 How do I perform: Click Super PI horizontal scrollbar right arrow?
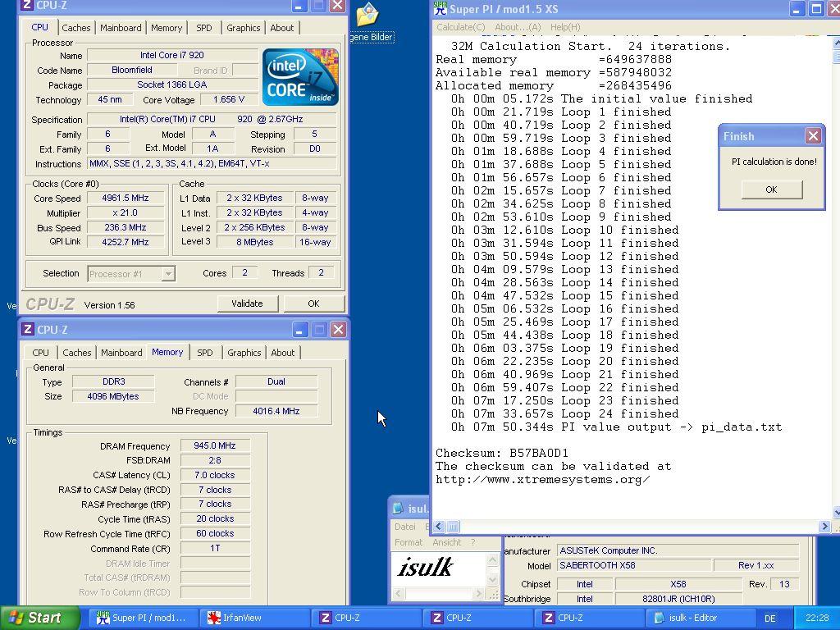(x=824, y=527)
